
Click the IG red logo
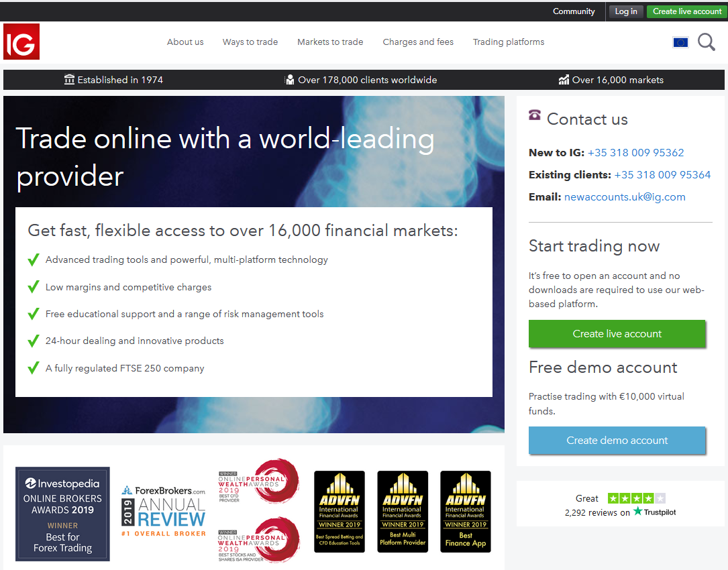tap(21, 42)
